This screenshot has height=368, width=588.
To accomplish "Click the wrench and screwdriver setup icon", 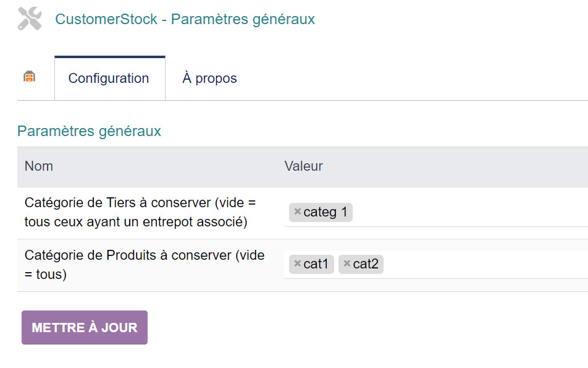I will click(x=30, y=19).
